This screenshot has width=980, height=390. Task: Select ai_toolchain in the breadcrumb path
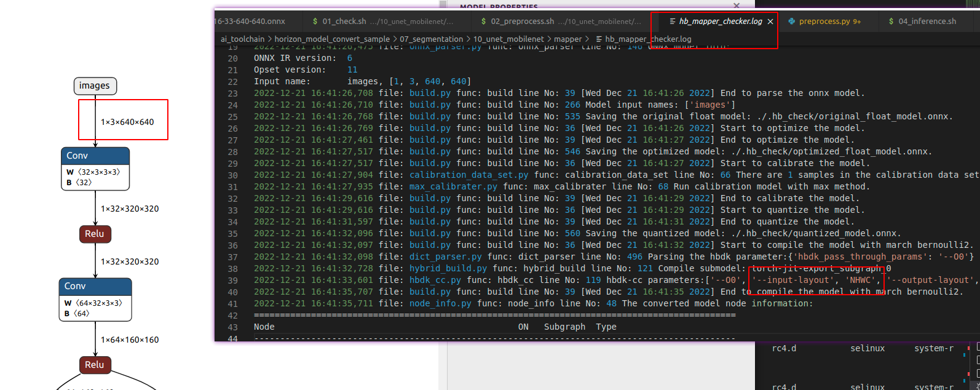(242, 39)
